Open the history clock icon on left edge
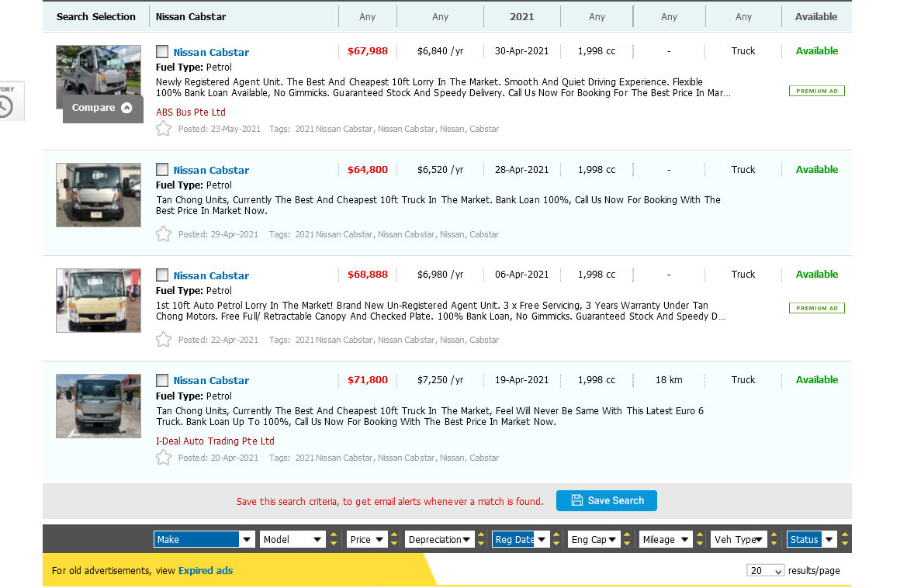 click(5, 105)
